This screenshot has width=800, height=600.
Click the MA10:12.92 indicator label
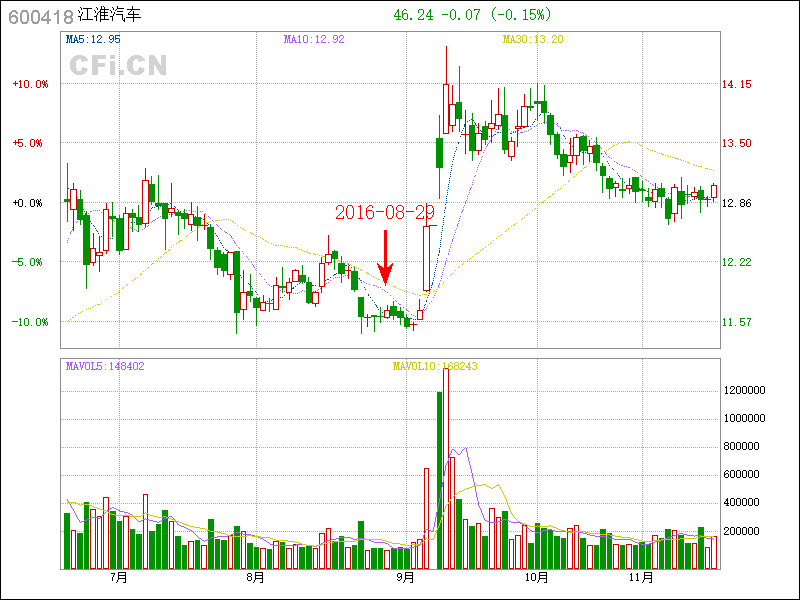pyautogui.click(x=314, y=39)
